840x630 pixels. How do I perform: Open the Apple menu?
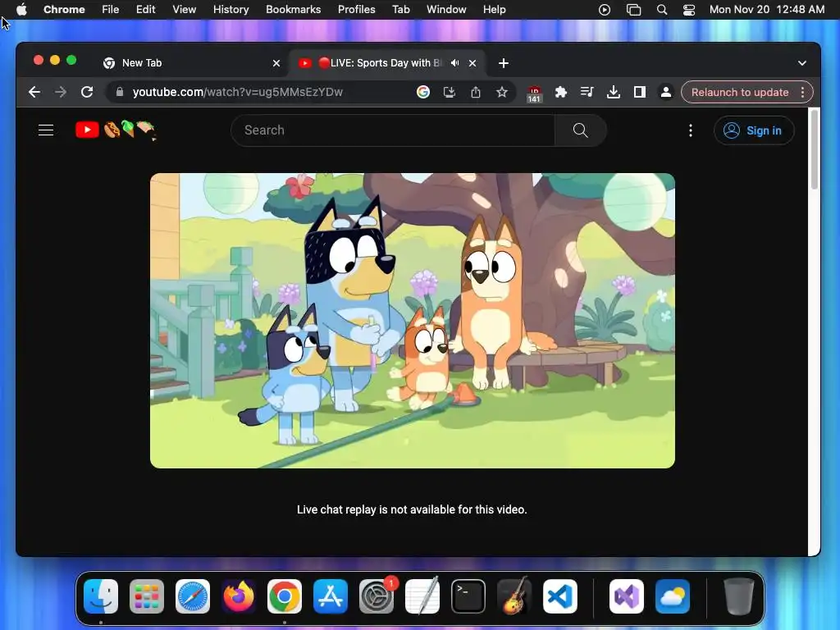click(21, 9)
